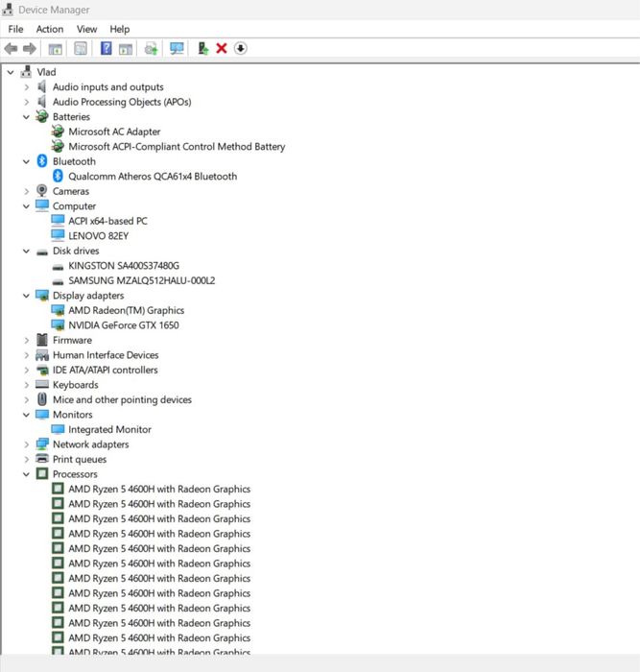This screenshot has width=640, height=672.
Task: Expand IDE ATA/ATAPI controllers category
Action: [x=27, y=370]
